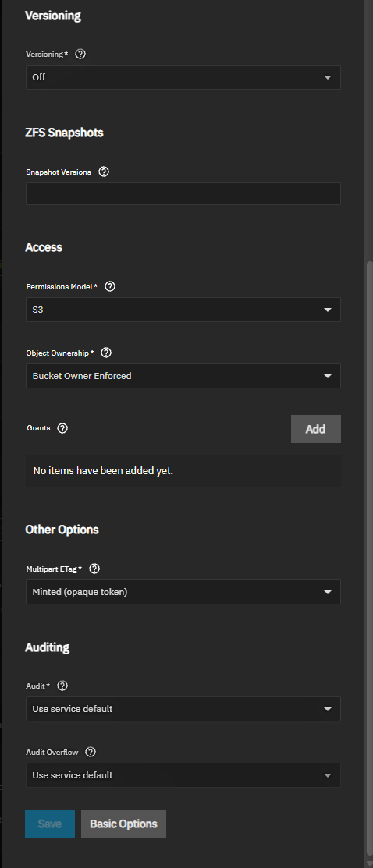Click the Save button
Screen dimensions: 373x868
[50, 824]
